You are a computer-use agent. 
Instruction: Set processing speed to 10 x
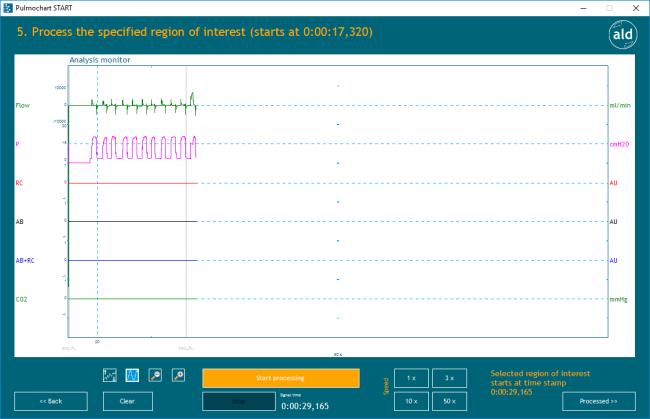click(412, 401)
